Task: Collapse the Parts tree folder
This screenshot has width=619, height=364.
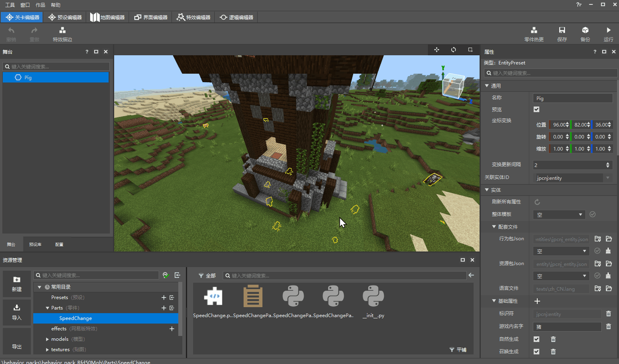Action: (47, 308)
